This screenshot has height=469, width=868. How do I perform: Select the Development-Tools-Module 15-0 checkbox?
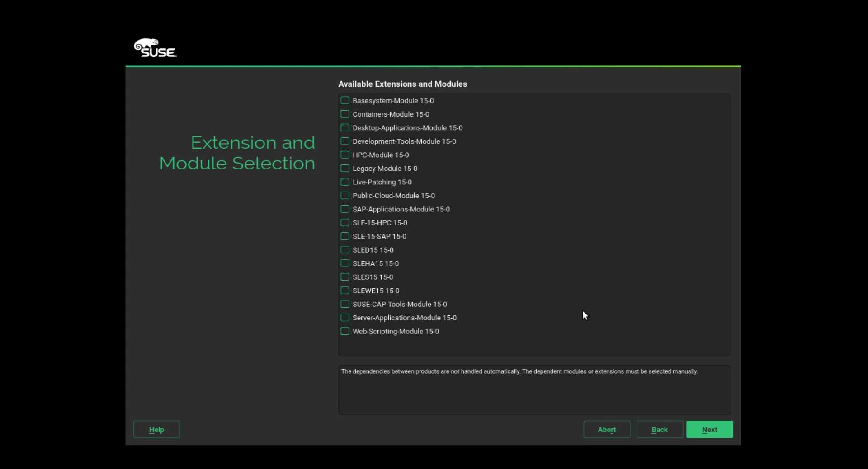tap(345, 141)
